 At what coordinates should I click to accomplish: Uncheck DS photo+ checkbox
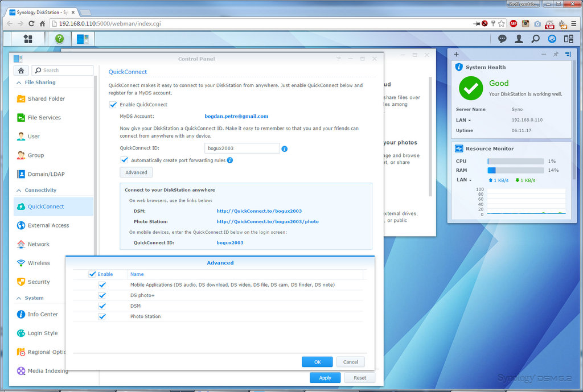(x=102, y=295)
